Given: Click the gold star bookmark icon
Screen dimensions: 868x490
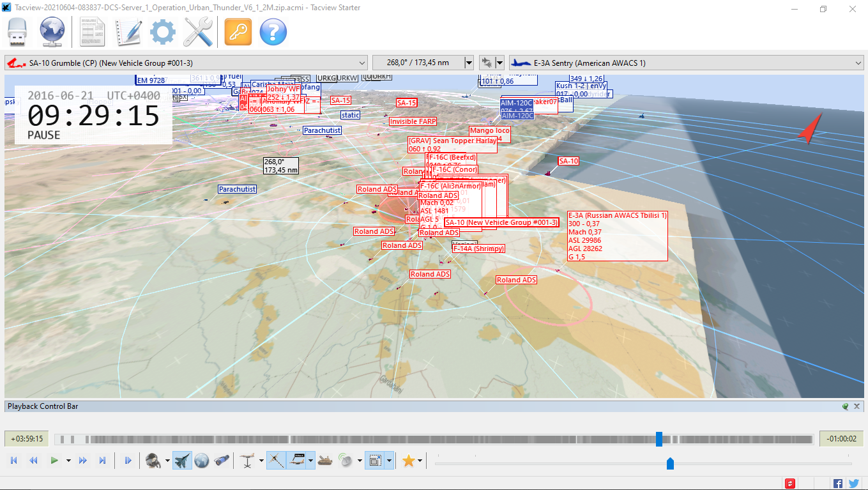Looking at the screenshot, I should [x=409, y=461].
